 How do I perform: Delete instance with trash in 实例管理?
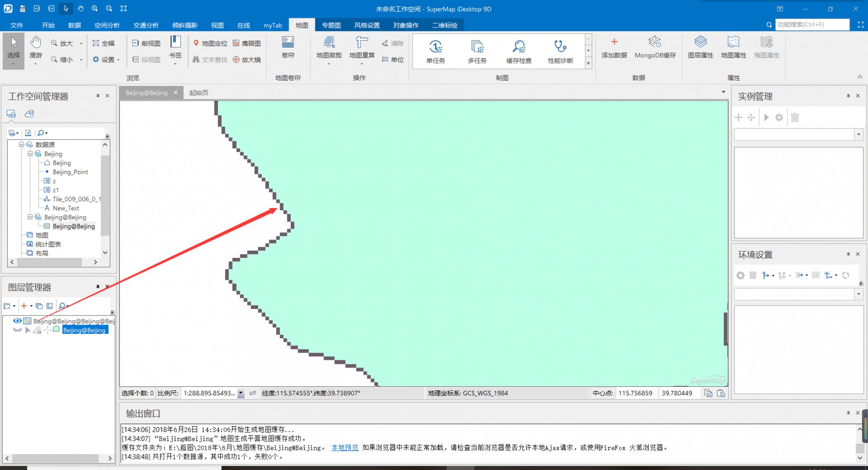coord(795,117)
